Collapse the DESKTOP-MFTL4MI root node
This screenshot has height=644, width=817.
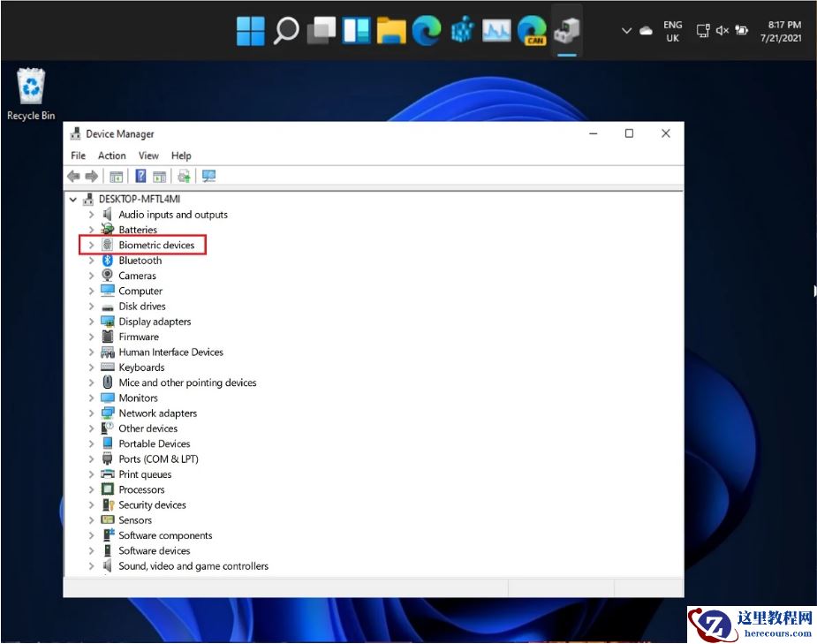[x=73, y=199]
